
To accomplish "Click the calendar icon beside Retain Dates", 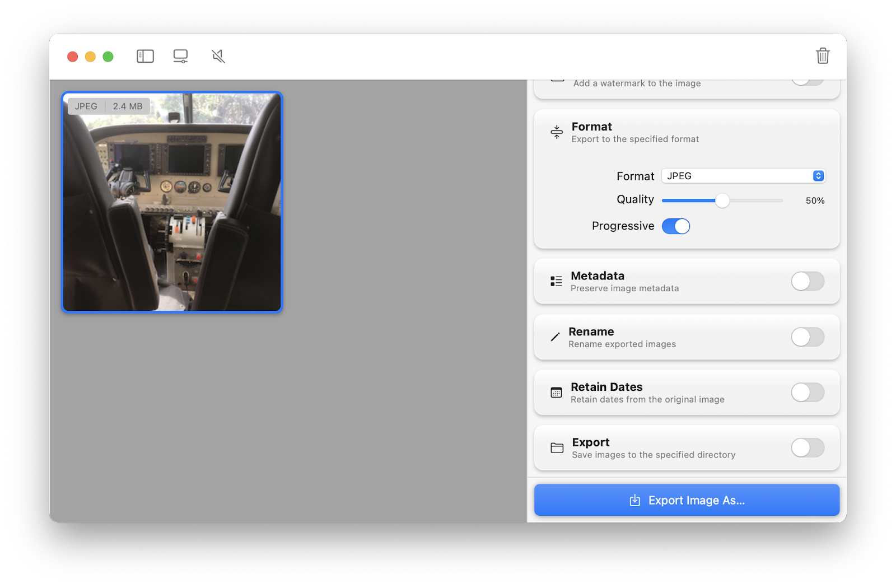I will point(555,393).
